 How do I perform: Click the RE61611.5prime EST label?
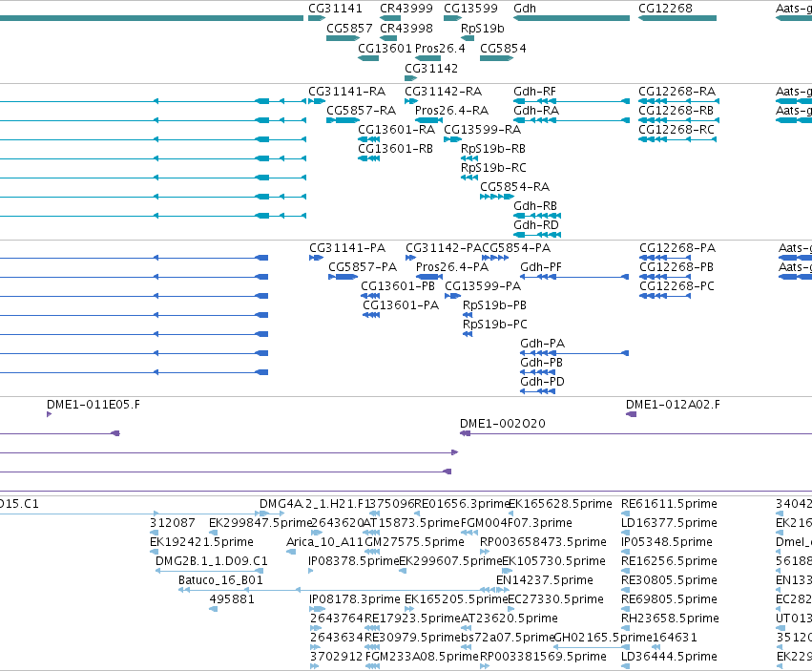pyautogui.click(x=669, y=504)
